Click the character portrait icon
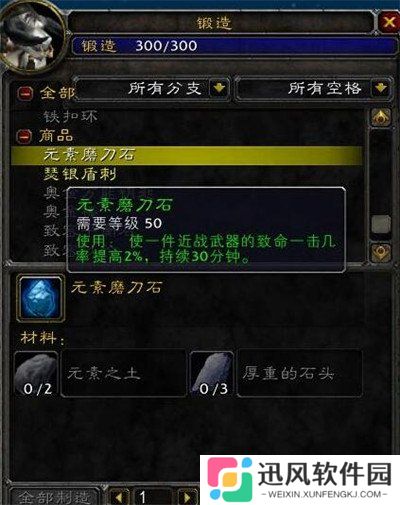This screenshot has height=505, width=400. coord(31,37)
